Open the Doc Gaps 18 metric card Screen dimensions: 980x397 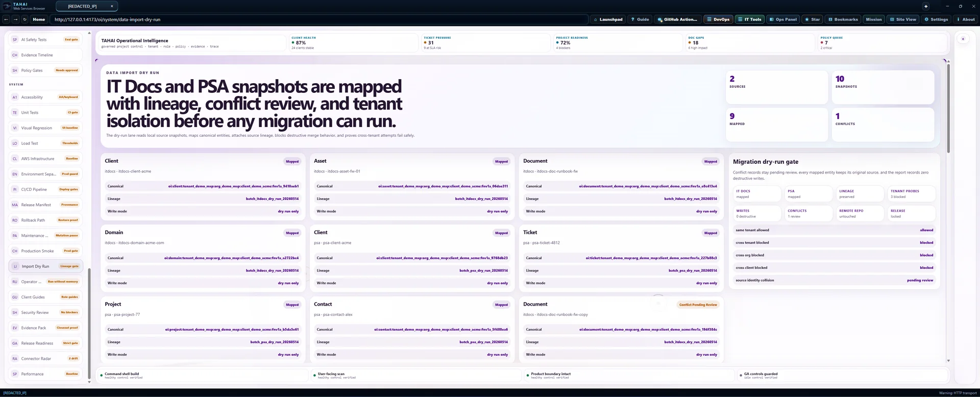tap(750, 43)
